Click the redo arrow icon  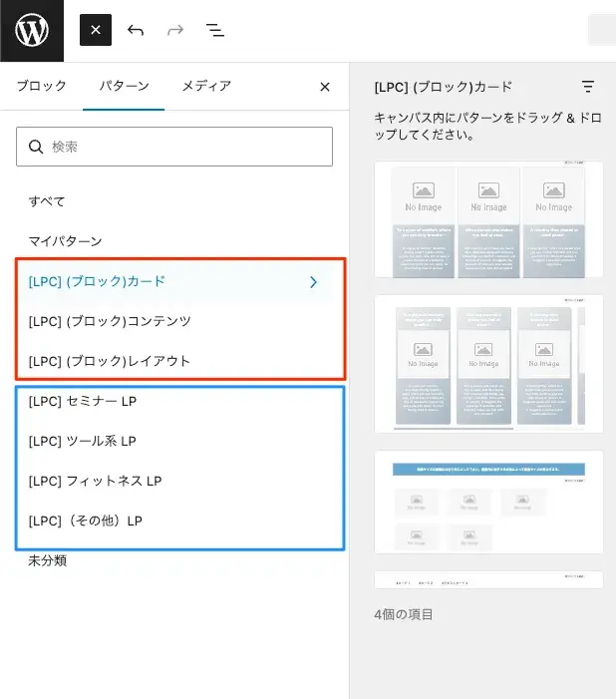[x=175, y=30]
